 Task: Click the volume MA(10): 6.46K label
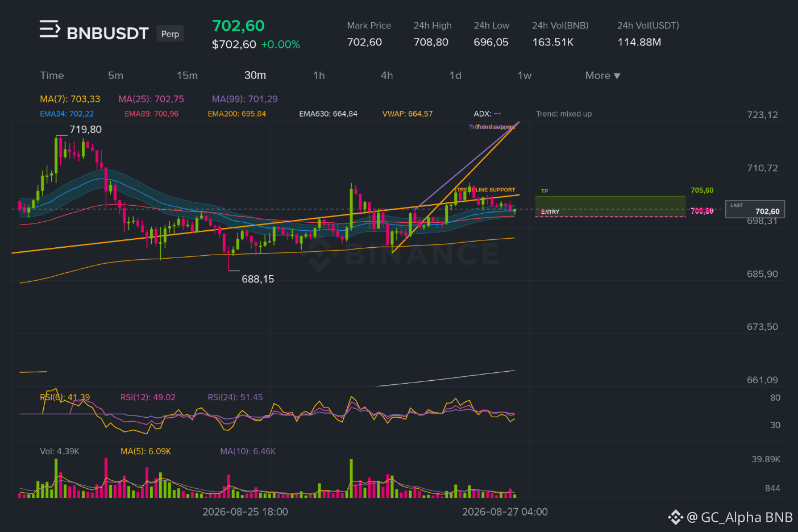click(x=248, y=451)
